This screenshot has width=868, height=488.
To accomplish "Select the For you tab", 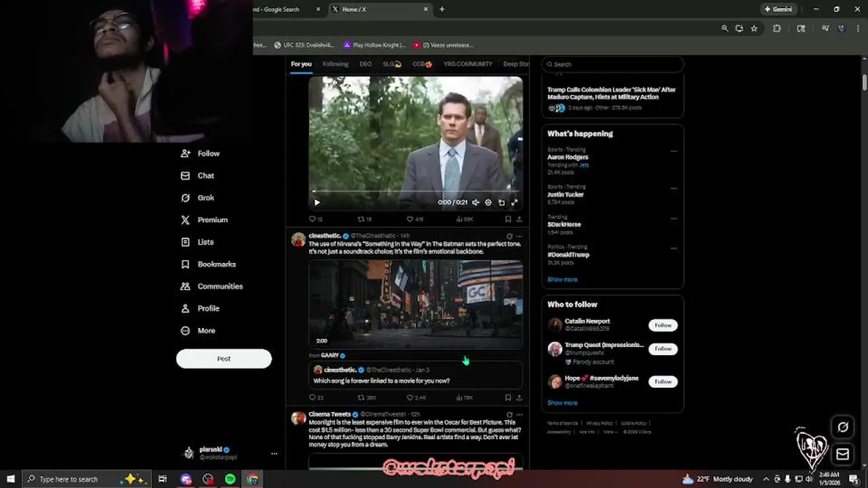I will 301,64.
